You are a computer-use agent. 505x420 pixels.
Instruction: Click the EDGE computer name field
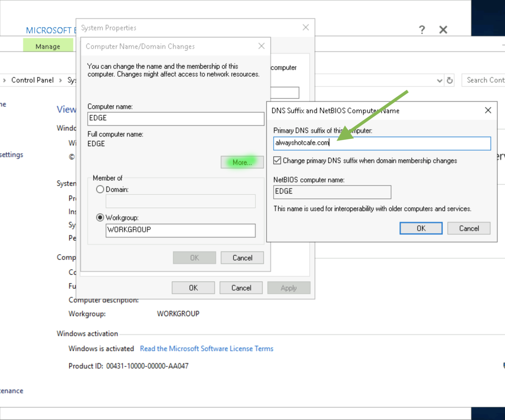[176, 118]
